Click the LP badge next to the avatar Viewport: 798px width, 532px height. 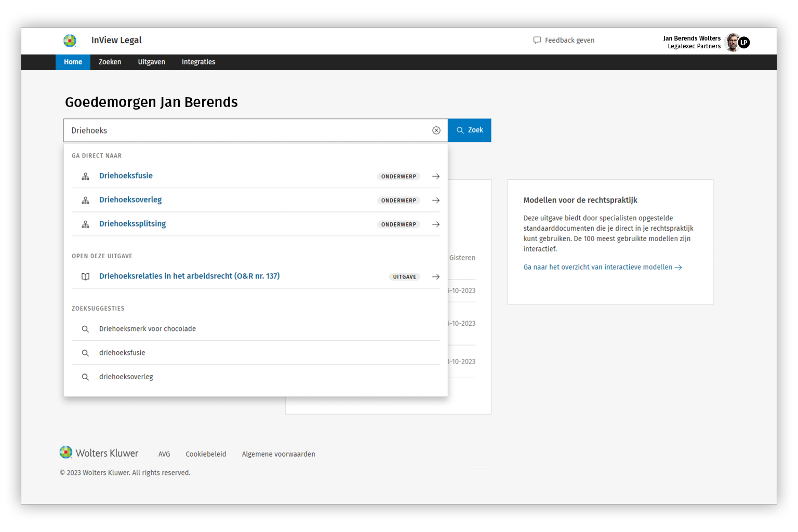(744, 43)
